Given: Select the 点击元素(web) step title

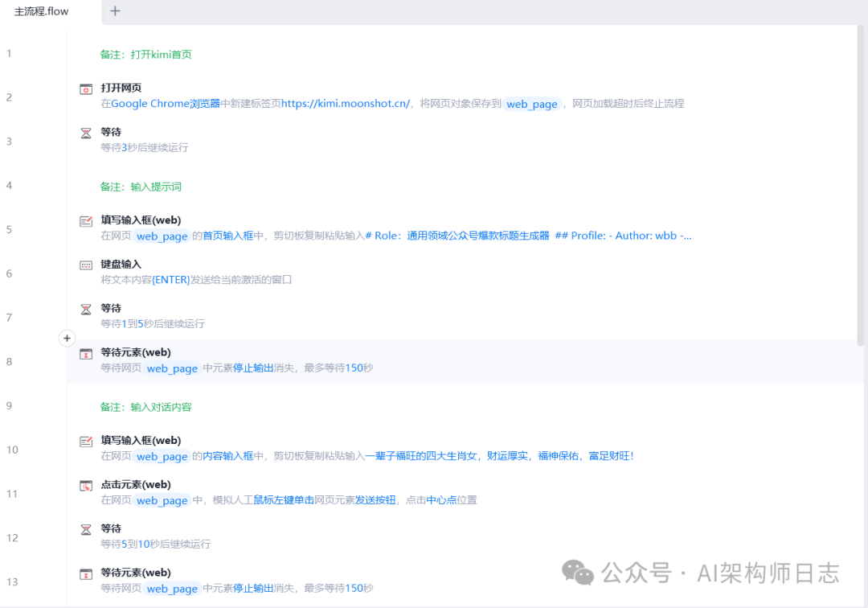Looking at the screenshot, I should pyautogui.click(x=136, y=484).
